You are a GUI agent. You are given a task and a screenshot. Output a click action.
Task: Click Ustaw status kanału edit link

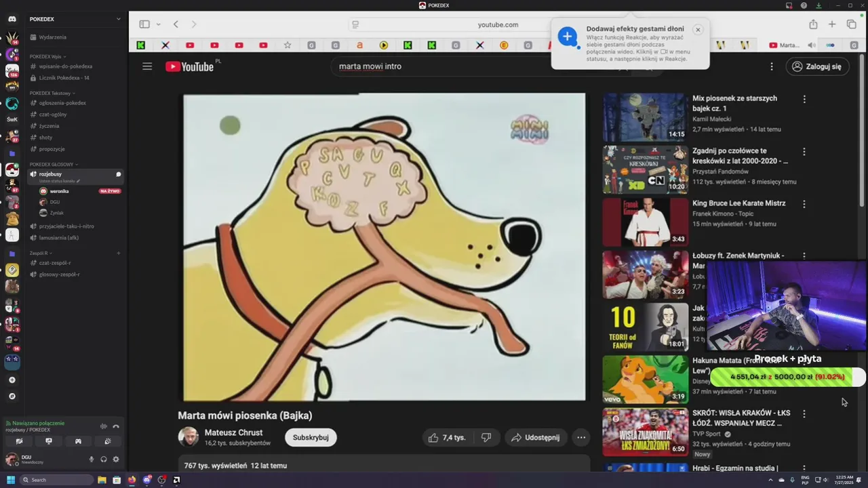(60, 181)
